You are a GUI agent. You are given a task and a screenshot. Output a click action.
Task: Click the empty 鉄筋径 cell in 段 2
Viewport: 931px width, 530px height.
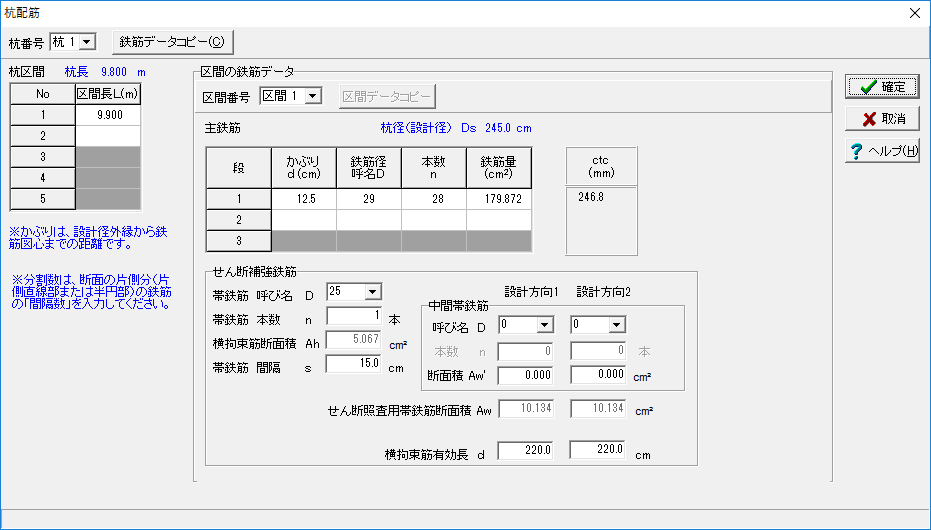369,220
